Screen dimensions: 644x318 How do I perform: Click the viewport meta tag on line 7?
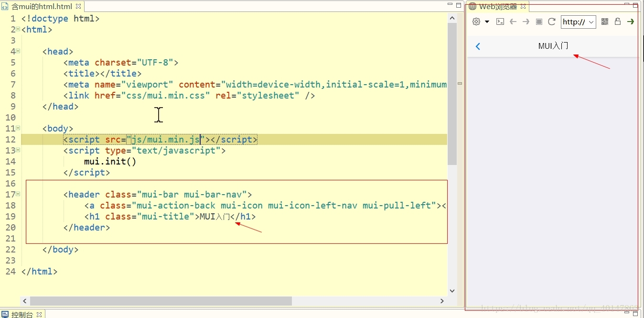coord(255,85)
